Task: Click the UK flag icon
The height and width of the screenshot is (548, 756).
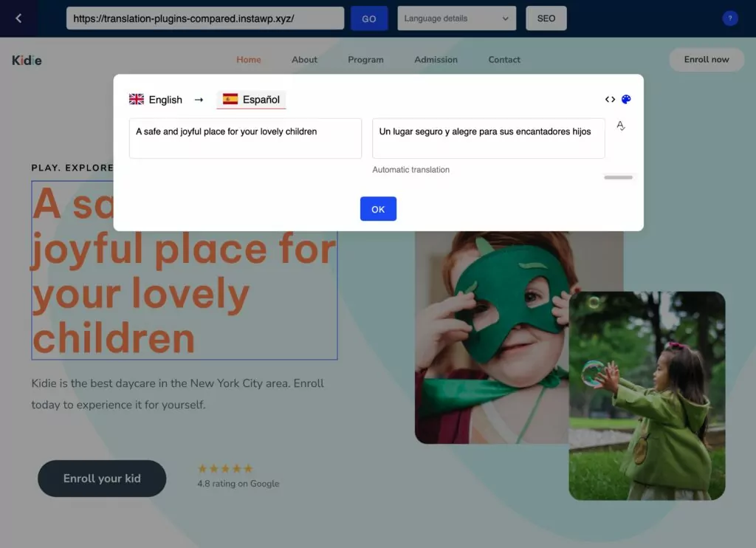Action: tap(137, 100)
